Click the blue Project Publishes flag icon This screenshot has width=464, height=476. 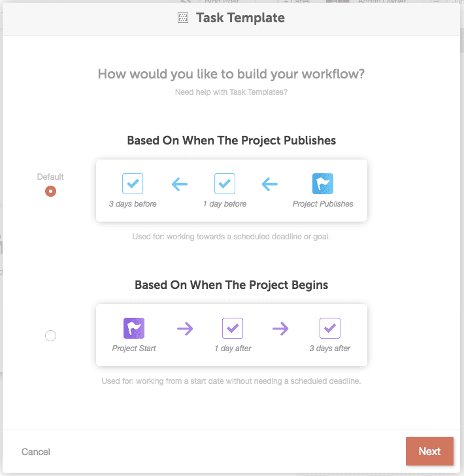pyautogui.click(x=323, y=184)
